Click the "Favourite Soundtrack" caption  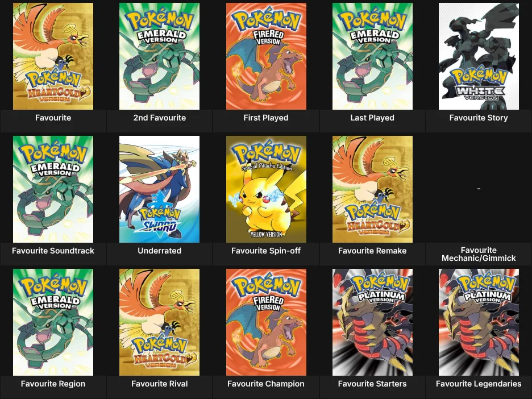click(x=53, y=251)
